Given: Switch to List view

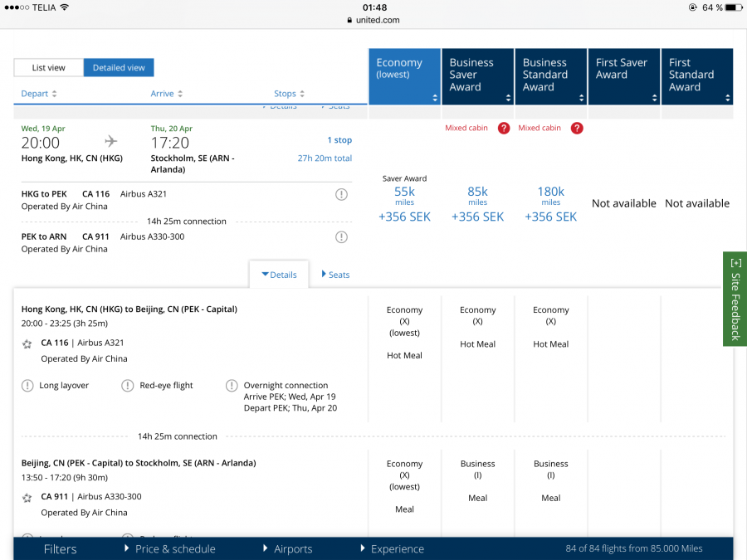Looking at the screenshot, I should pyautogui.click(x=49, y=68).
